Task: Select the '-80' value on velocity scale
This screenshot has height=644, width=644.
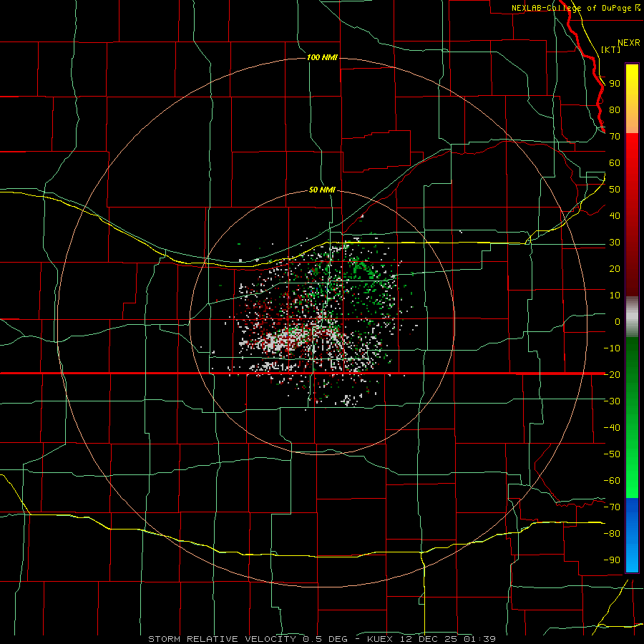Action: (612, 534)
